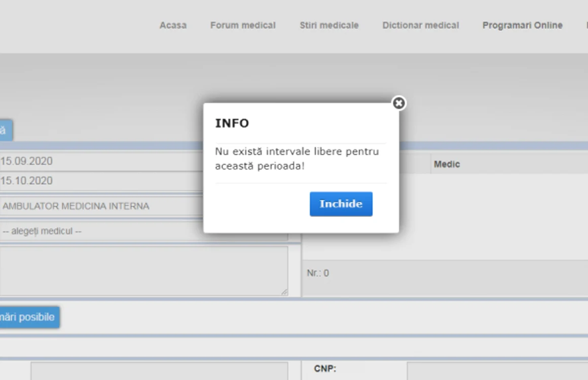Open the AMBULATOR MEDICINA INTERNA dropdown
588x380 pixels.
[101, 206]
